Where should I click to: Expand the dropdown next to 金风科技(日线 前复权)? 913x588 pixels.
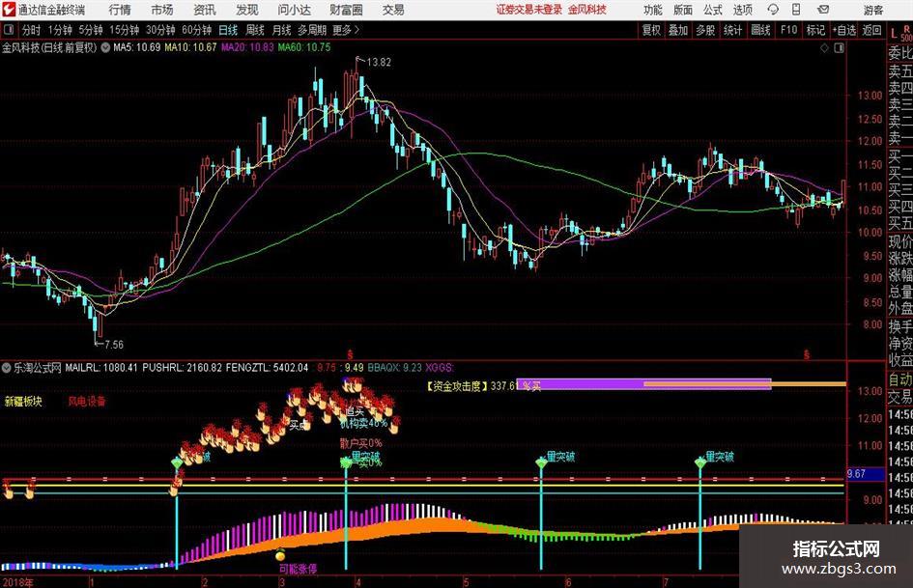[105, 47]
